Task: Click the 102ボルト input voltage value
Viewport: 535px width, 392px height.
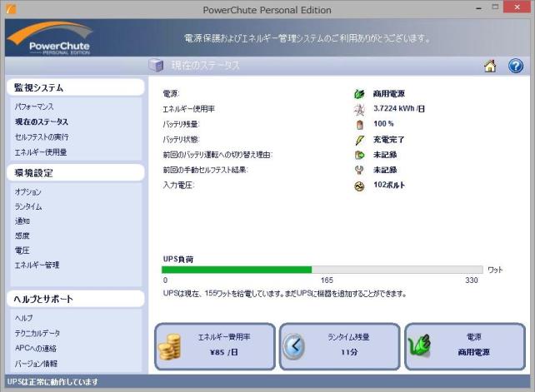Action: (x=389, y=185)
